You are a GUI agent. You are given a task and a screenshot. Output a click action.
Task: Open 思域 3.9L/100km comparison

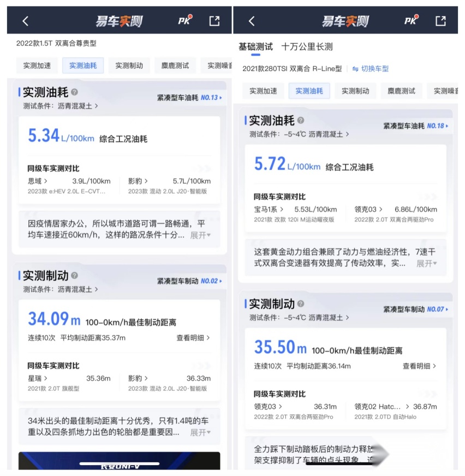point(69,186)
